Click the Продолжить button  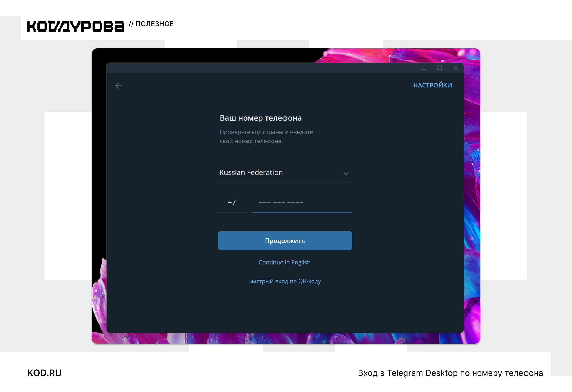(x=285, y=241)
